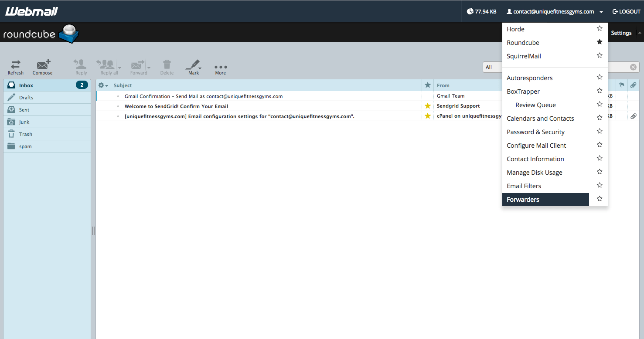The height and width of the screenshot is (339, 644).
Task: Open Email Filters menu entry
Action: coord(546,186)
